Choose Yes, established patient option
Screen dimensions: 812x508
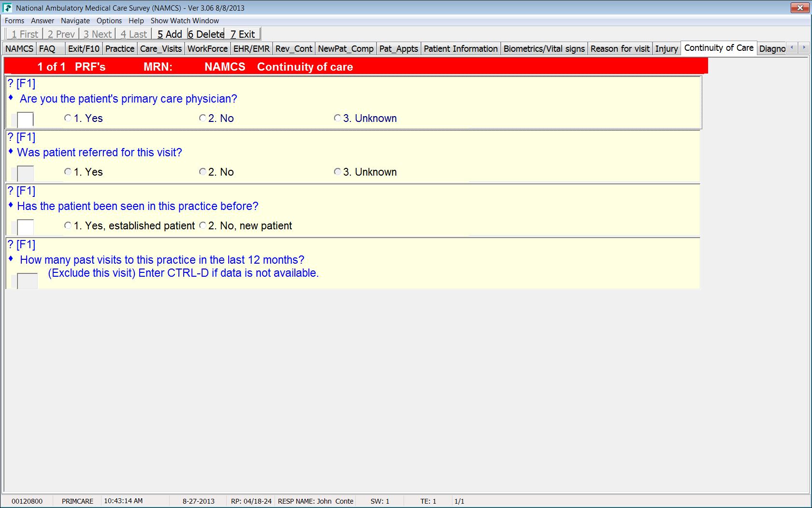(x=68, y=225)
